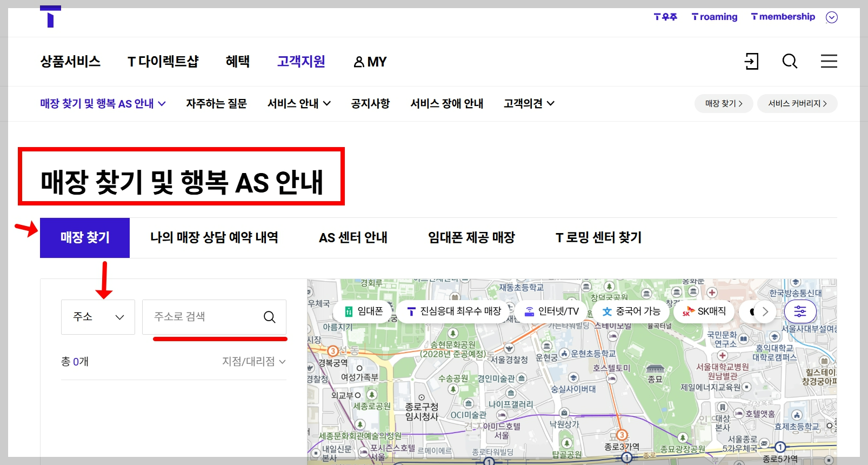
Task: Click the 수송공원 park marker on map
Action: click(453, 390)
